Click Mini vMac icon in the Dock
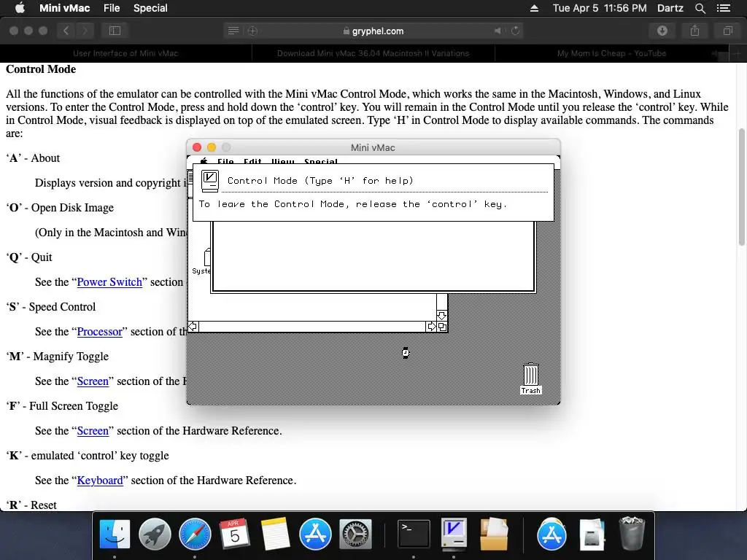 [454, 533]
